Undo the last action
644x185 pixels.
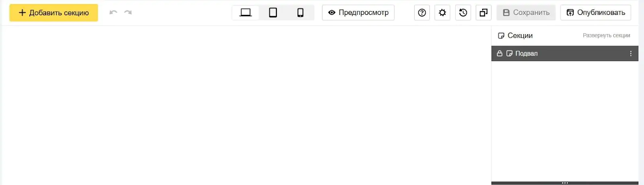tap(114, 12)
